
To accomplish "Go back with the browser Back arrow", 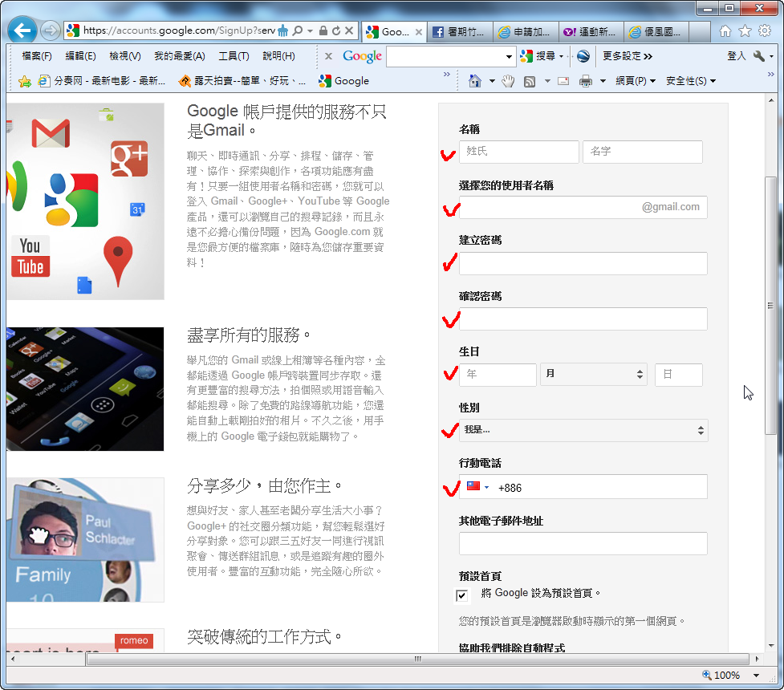I will pos(22,30).
